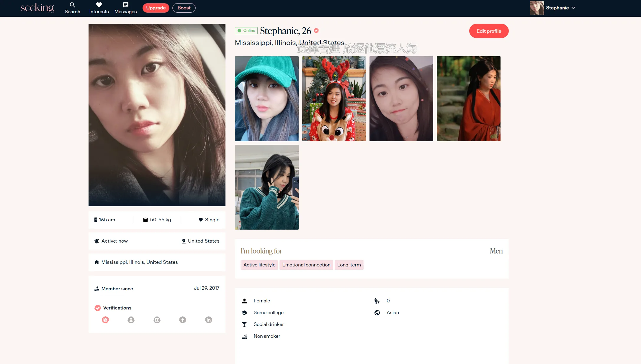This screenshot has width=641, height=364.
Task: Click the face scan verification badge
Action: 105,320
